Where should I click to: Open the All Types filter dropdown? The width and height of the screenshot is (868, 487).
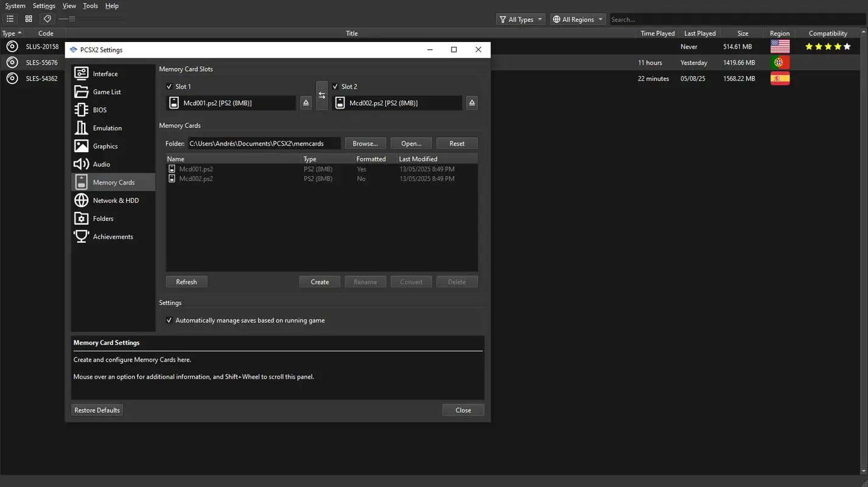(520, 19)
